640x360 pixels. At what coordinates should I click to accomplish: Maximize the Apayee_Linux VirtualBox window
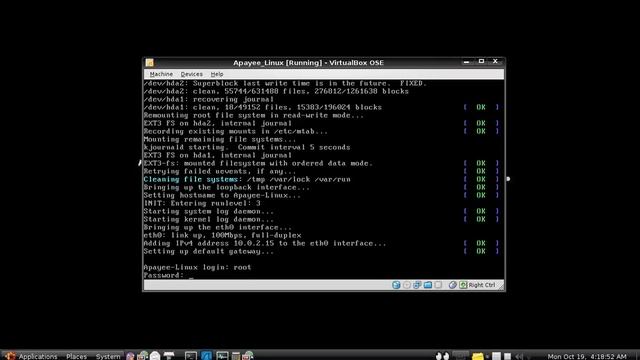(481, 61)
